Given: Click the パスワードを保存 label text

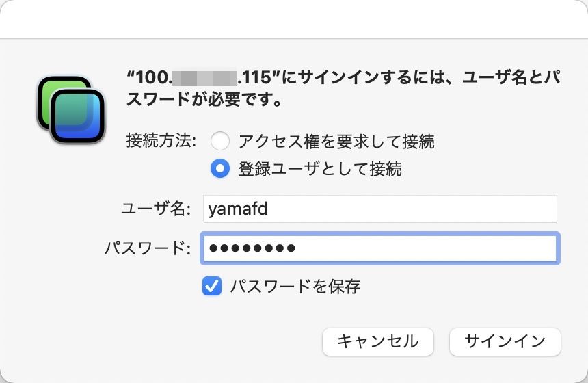Looking at the screenshot, I should pos(295,286).
